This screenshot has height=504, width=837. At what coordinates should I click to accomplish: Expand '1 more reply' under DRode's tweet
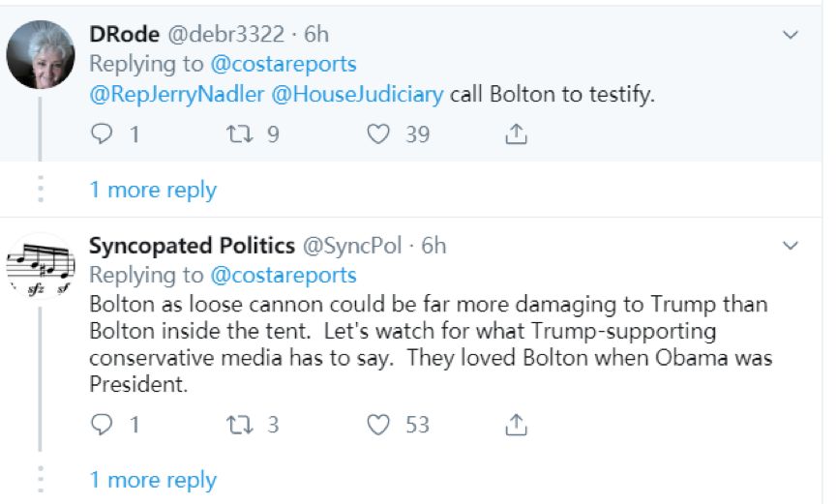(x=153, y=190)
